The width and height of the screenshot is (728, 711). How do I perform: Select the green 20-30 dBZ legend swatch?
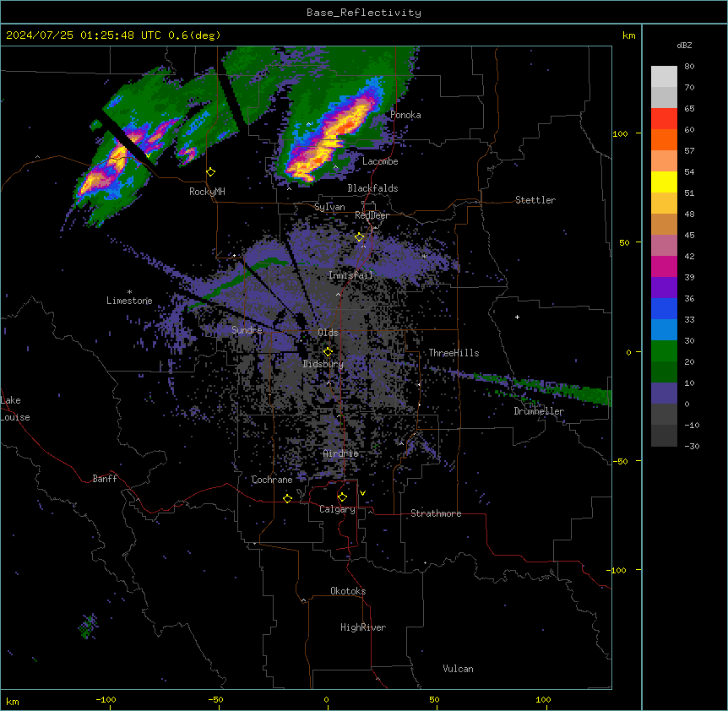tap(664, 351)
